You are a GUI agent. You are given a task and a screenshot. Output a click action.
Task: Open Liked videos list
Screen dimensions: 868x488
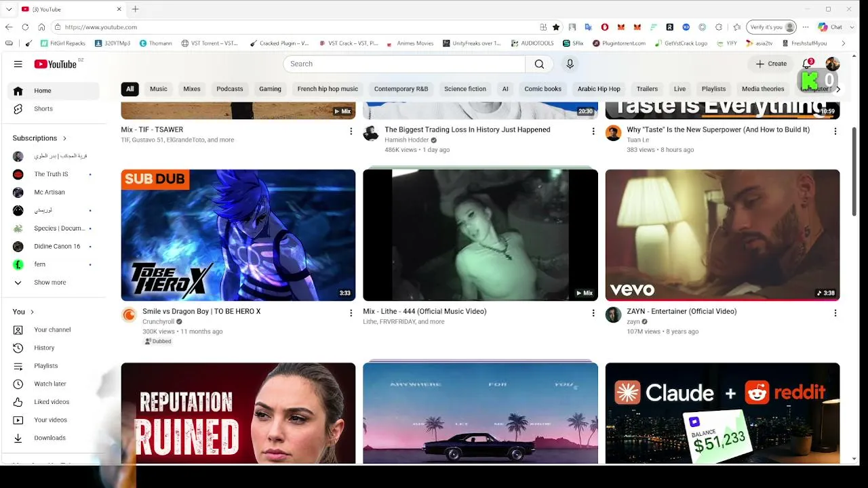(x=52, y=402)
